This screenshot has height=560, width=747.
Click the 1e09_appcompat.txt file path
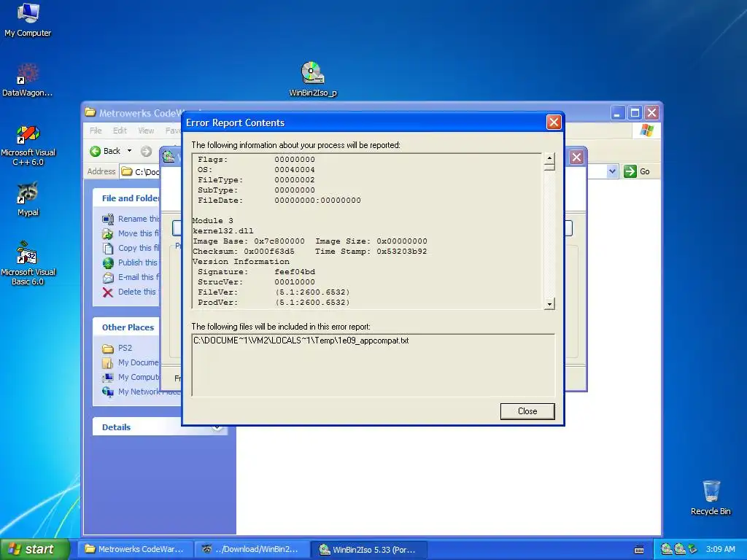tap(301, 341)
